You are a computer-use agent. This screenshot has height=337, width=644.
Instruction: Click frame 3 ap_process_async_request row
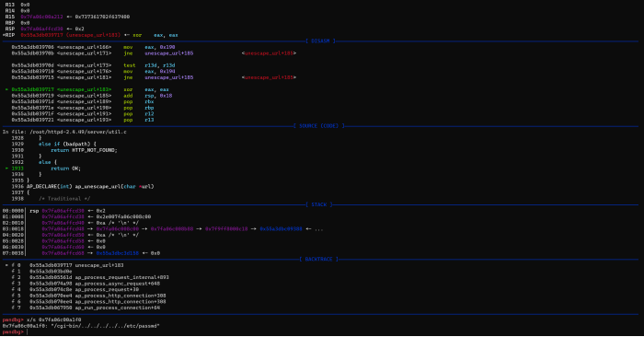(86, 284)
